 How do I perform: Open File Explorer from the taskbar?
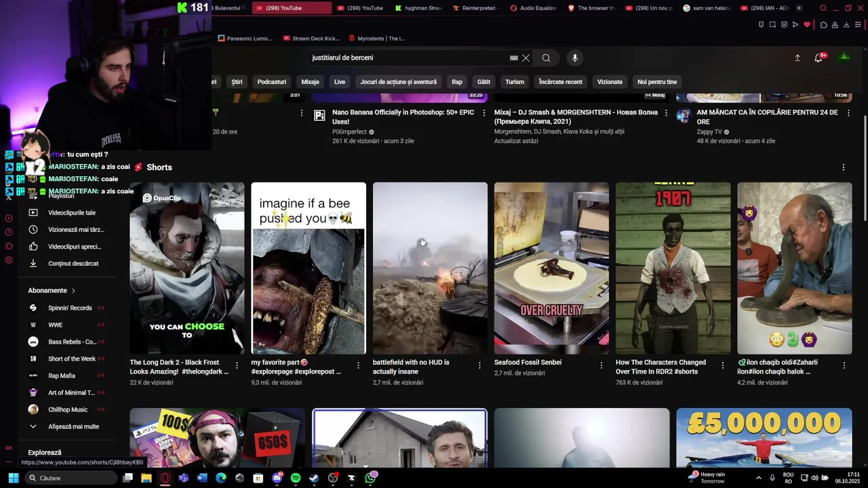[x=146, y=478]
